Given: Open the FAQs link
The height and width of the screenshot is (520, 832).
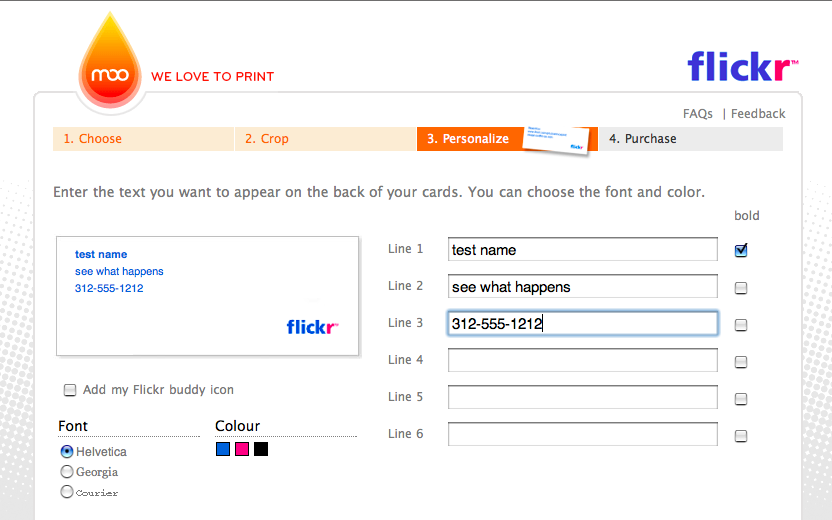Looking at the screenshot, I should [x=697, y=114].
